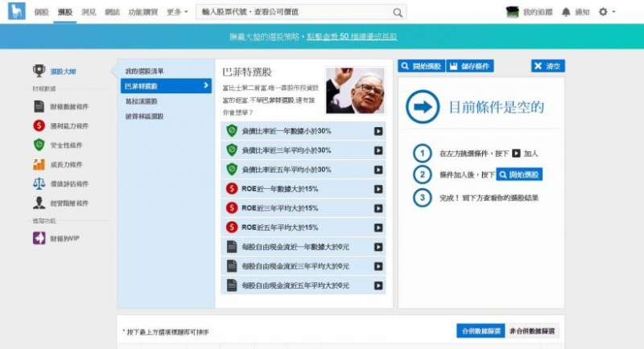
Task: Click the magnifier icon in the search box
Action: tap(397, 12)
